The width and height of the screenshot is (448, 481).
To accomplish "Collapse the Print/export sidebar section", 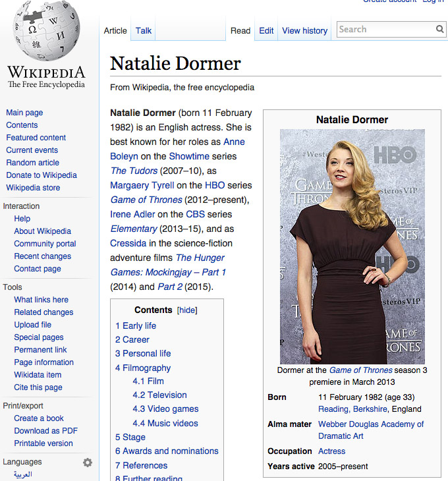I will (x=23, y=406).
